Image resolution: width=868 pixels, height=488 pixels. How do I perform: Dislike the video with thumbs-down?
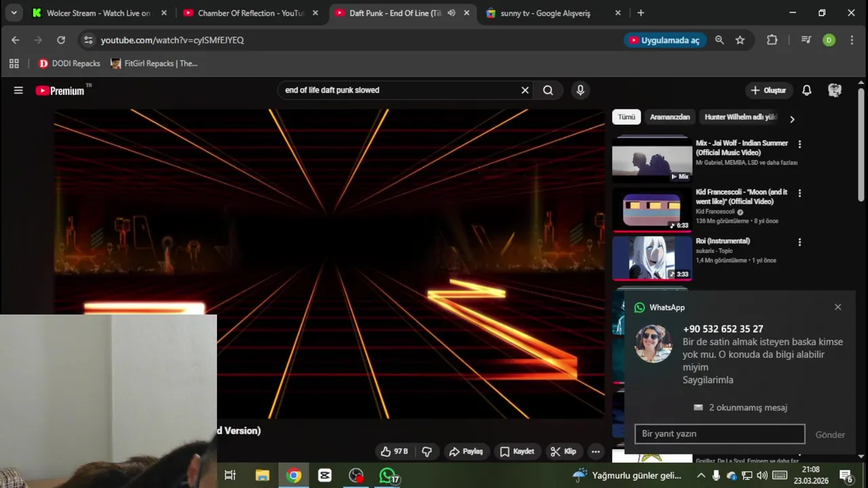pos(427,451)
